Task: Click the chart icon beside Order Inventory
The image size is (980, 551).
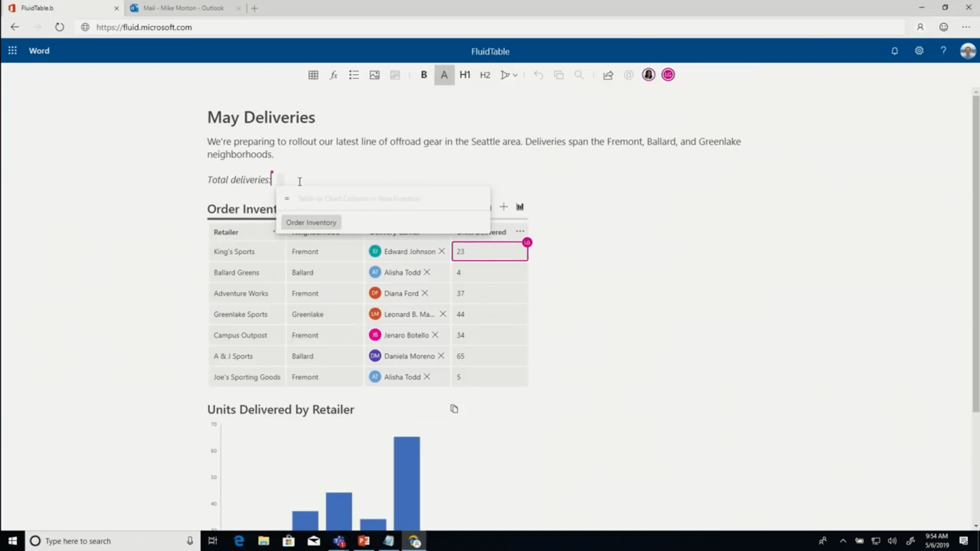Action: coord(519,207)
